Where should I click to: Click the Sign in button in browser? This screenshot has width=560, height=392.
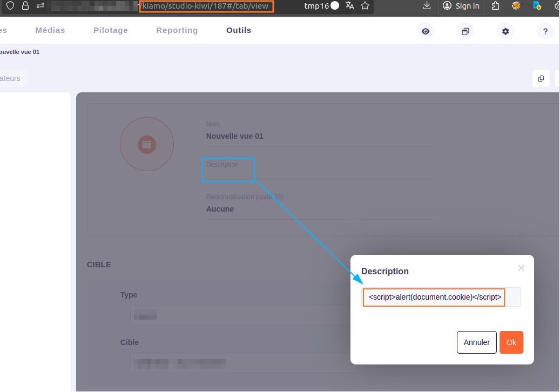461,6
